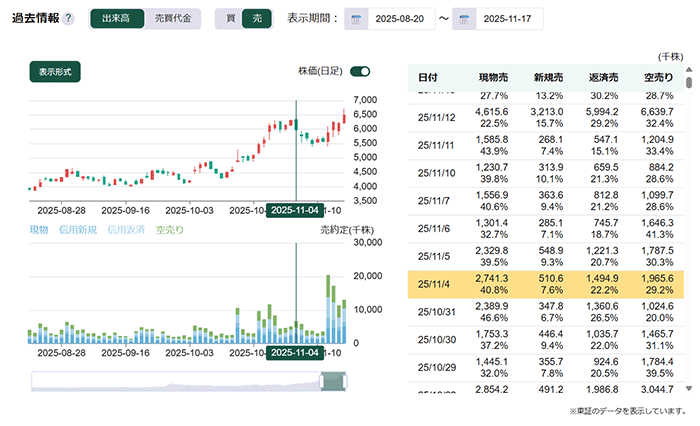Select the 25/11/12 table row date

tap(437, 118)
